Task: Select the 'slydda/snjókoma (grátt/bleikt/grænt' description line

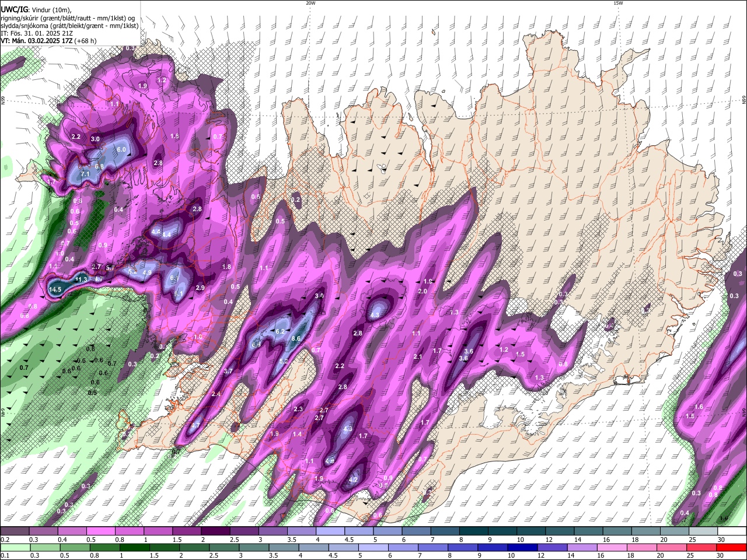Action: click(69, 26)
